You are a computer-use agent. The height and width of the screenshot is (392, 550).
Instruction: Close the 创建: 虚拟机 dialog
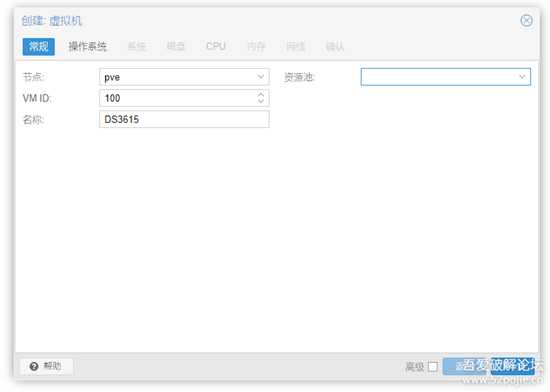pos(526,20)
